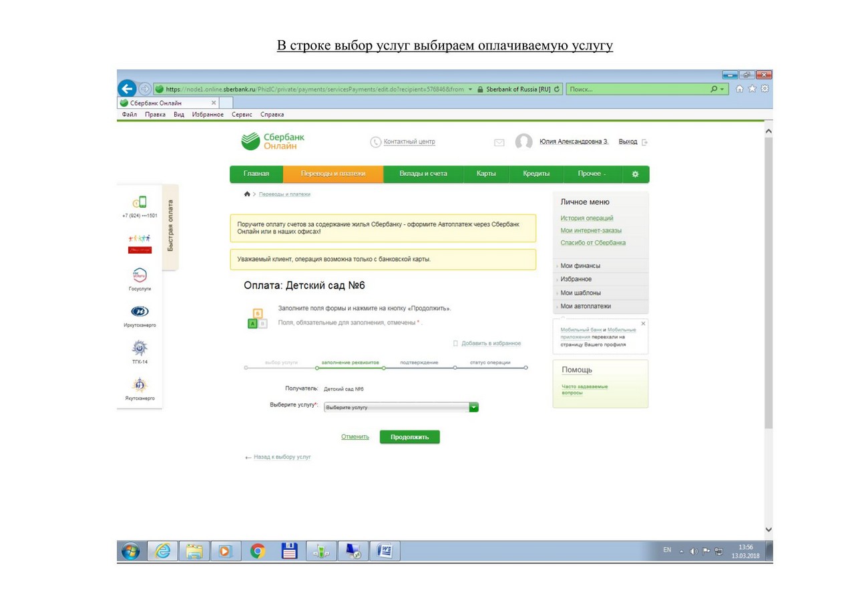868x614 pixels.
Task: Tick the Добавить в избранное checkbox
Action: pos(456,344)
